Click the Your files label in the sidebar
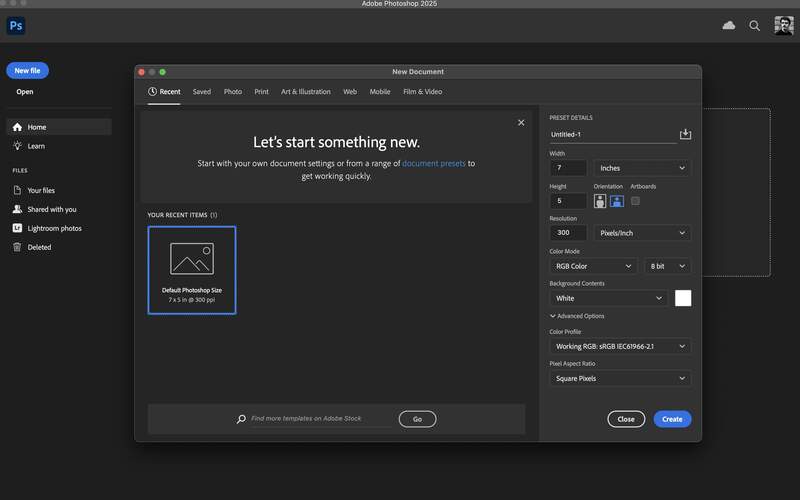Screen dimensions: 800x500 click(x=41, y=191)
